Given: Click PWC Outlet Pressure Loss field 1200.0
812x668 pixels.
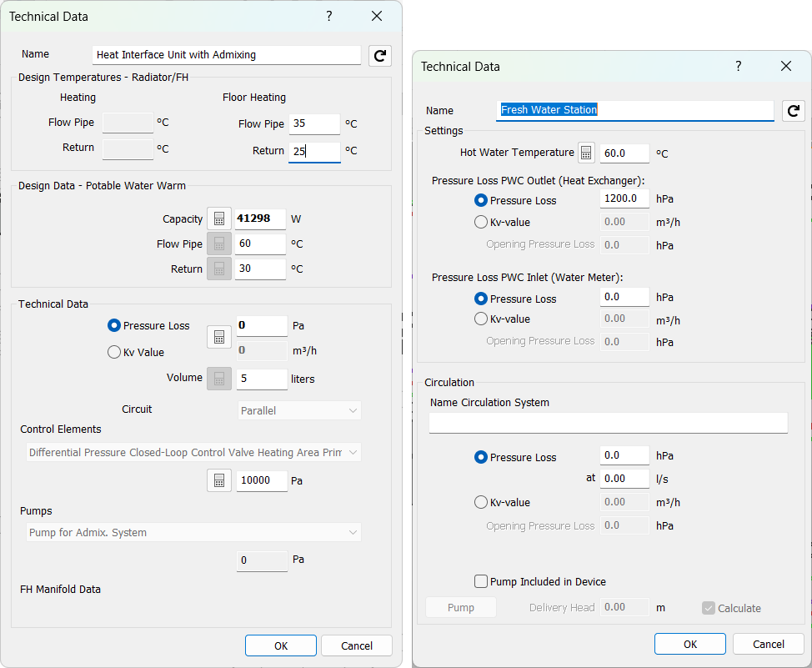Looking at the screenshot, I should pos(624,198).
